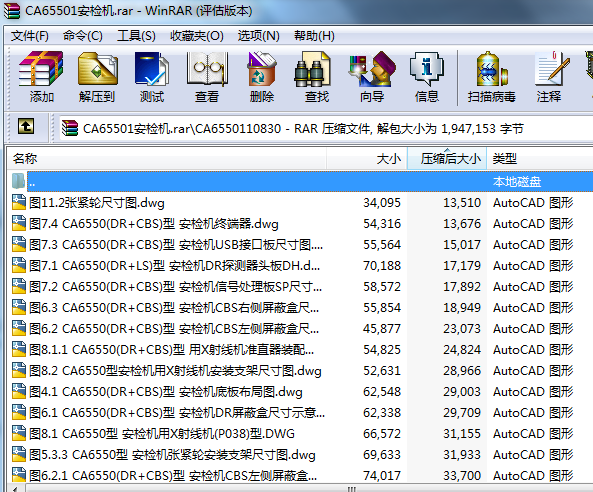The height and width of the screenshot is (492, 593).
Task: Click the View (查看) book icon
Action: (x=207, y=69)
